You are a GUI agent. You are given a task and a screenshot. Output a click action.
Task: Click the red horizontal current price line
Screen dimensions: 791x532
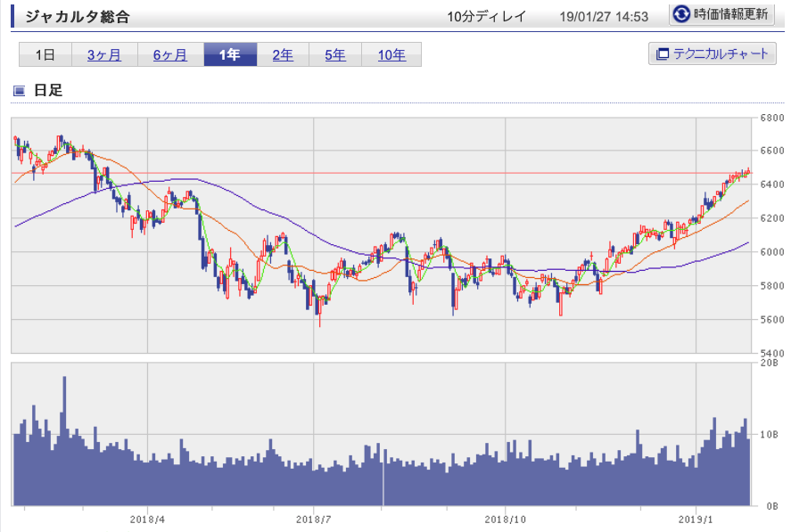[x=446, y=173]
